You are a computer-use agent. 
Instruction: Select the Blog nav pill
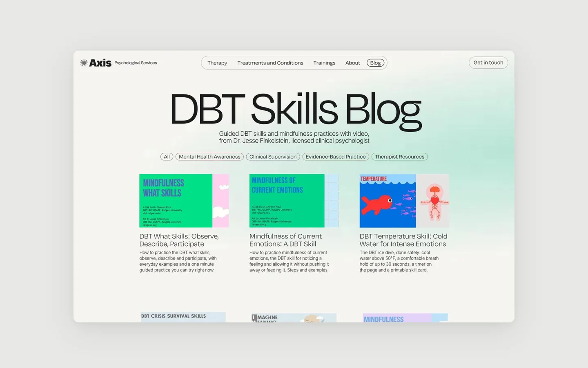pos(376,63)
